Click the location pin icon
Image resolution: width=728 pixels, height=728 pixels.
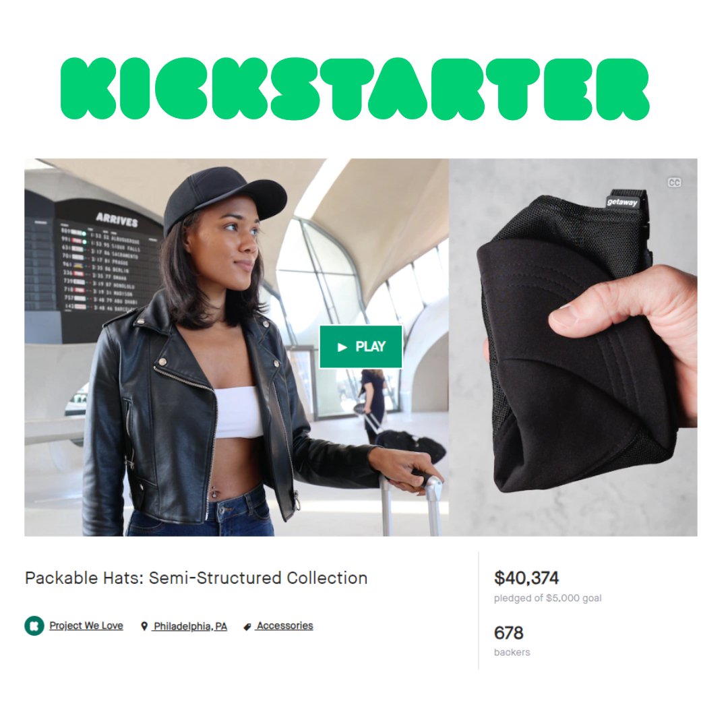(x=144, y=626)
